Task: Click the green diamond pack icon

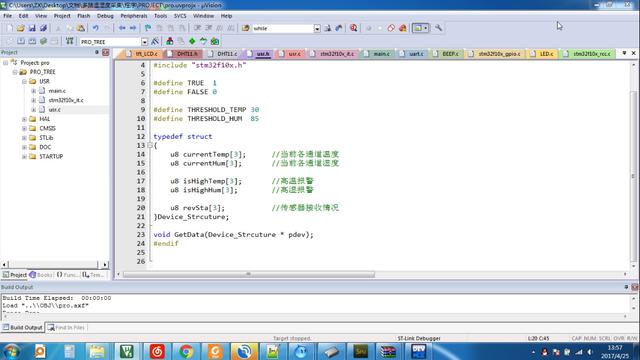Action: coord(192,41)
